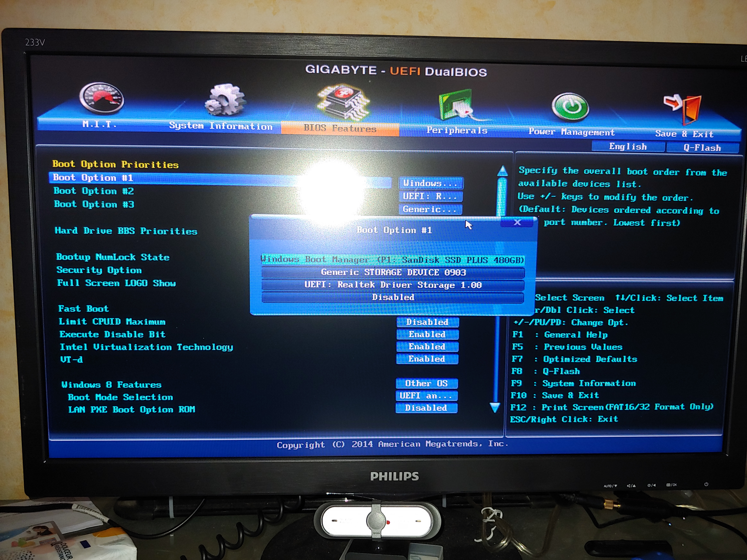Select Bootup NumLock State setting
The width and height of the screenshot is (747, 560).
tap(113, 257)
